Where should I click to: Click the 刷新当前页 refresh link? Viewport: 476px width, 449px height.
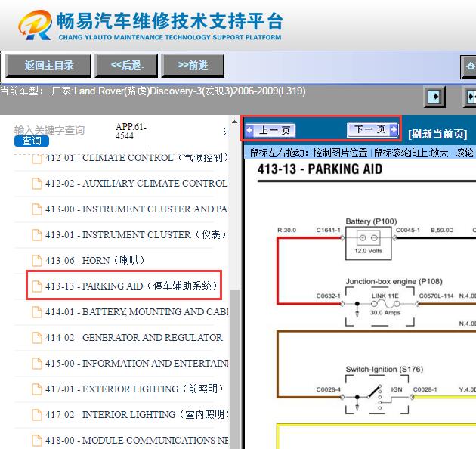[437, 134]
